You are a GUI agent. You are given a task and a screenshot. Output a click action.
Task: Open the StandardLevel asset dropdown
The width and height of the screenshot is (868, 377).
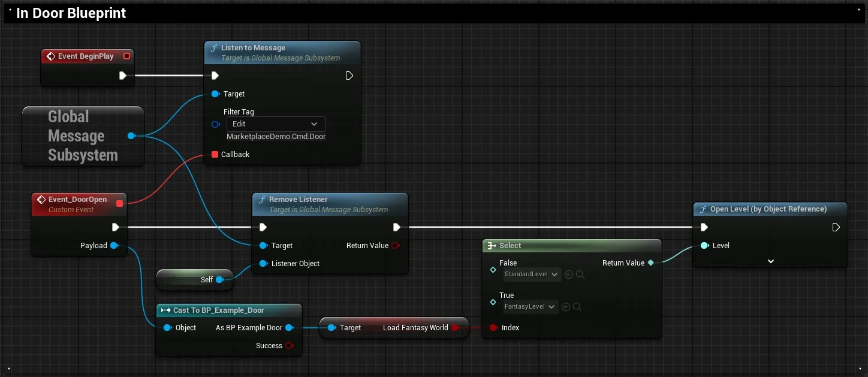click(x=532, y=275)
